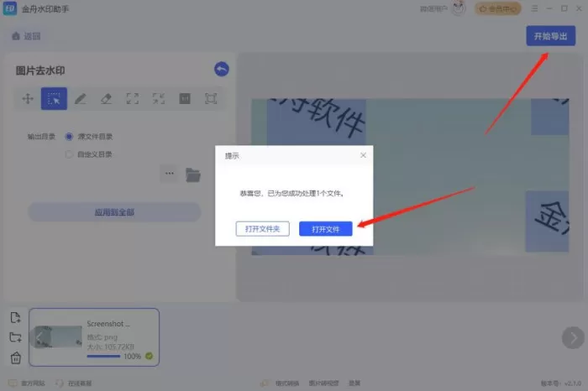Select the 源文件目录 radio option
Image resolution: width=588 pixels, height=391 pixels.
(69, 136)
